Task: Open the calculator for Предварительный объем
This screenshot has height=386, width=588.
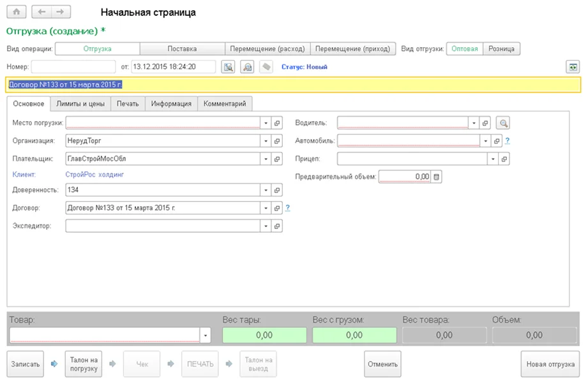Action: (437, 177)
